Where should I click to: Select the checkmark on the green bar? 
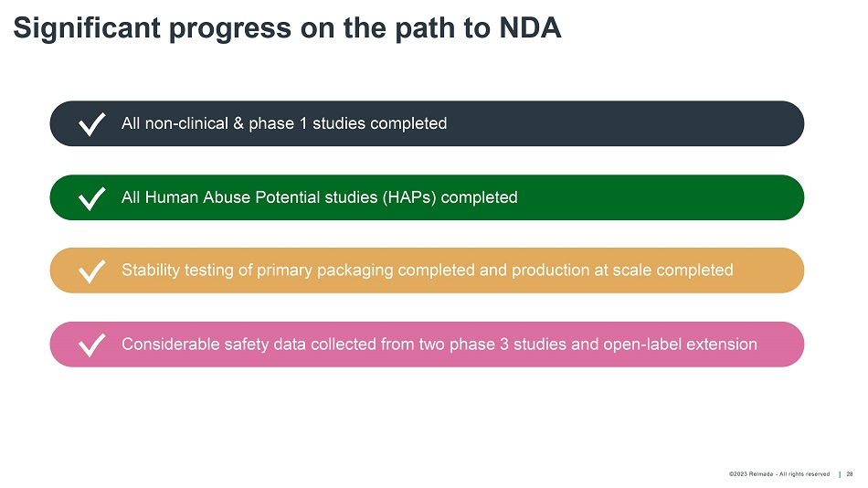91,198
